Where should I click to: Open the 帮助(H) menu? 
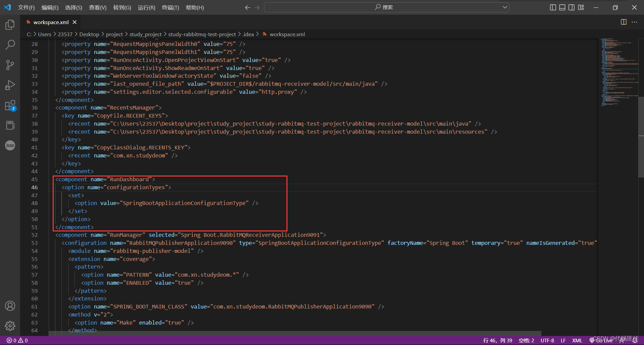coord(195,7)
